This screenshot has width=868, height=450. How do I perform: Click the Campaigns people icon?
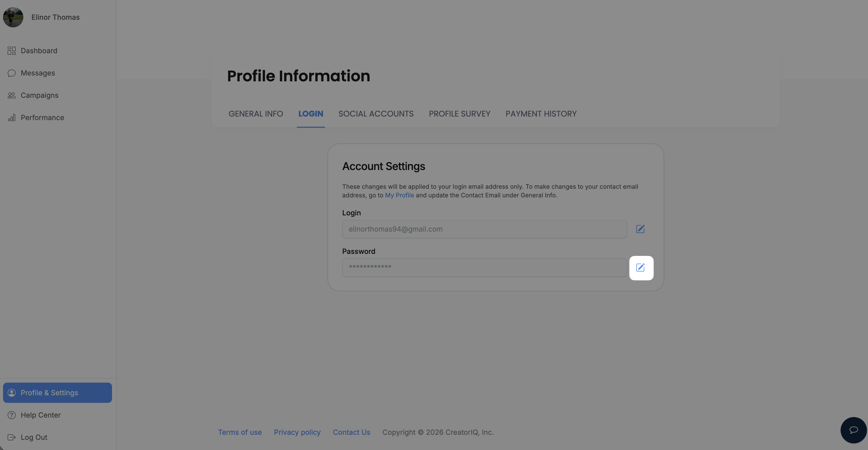(x=12, y=95)
